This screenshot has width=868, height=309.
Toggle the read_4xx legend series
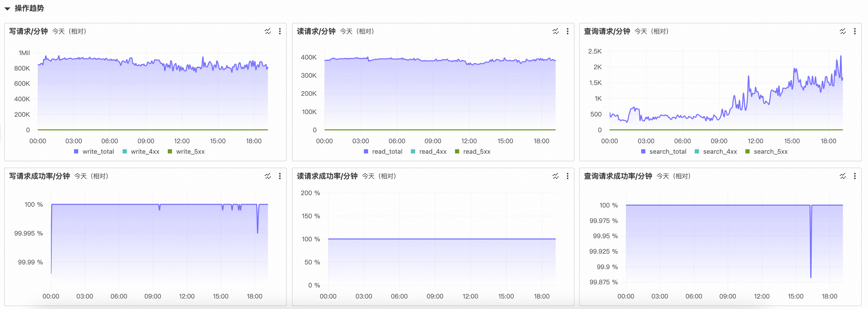432,151
